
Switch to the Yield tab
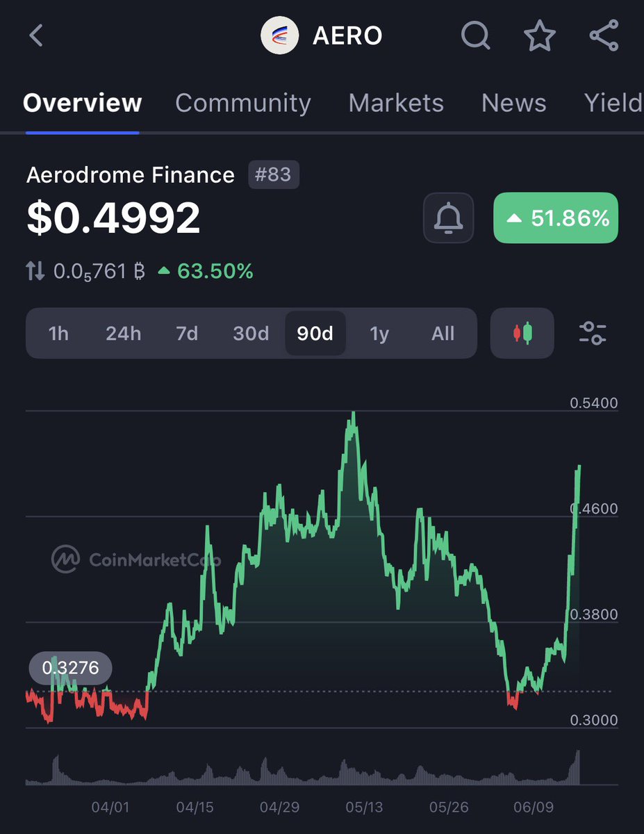tap(613, 103)
